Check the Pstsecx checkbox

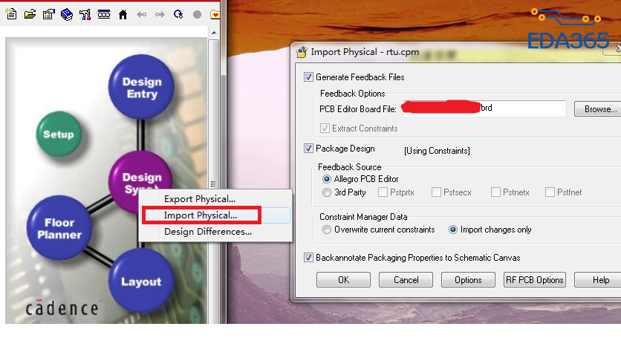pyautogui.click(x=436, y=192)
